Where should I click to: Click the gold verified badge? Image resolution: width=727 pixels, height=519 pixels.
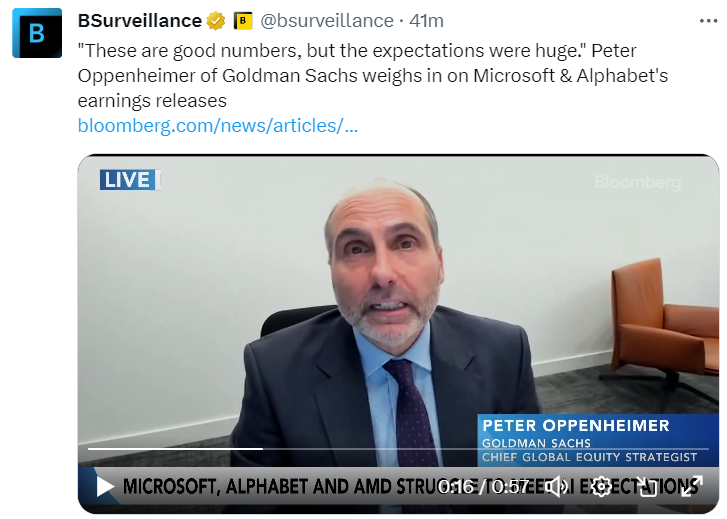click(x=216, y=21)
